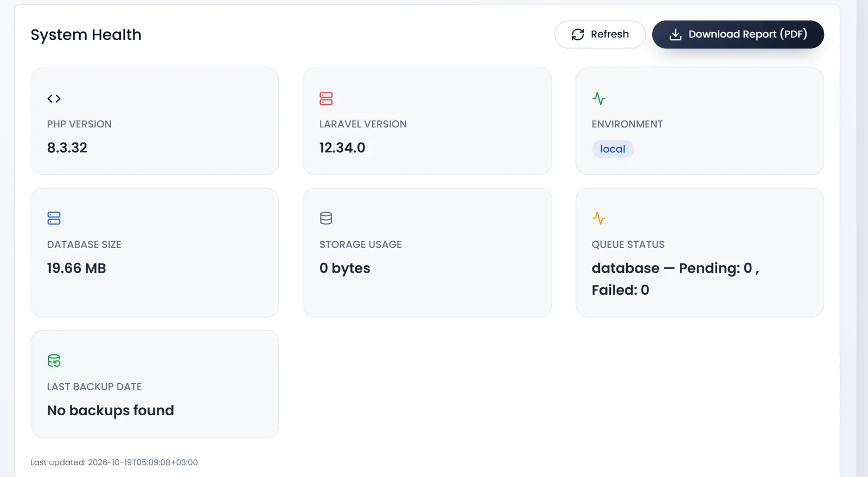Click the 'LARAVEL VERSION' label

pos(363,124)
